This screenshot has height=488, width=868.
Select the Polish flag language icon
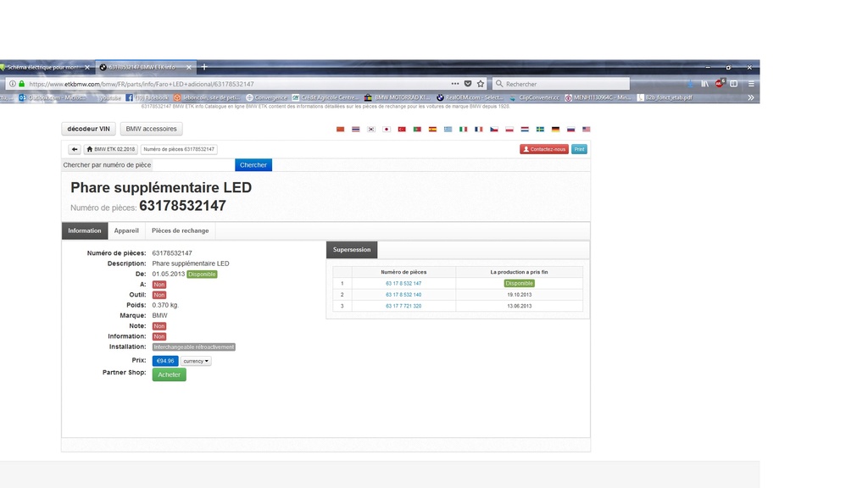[x=509, y=130]
